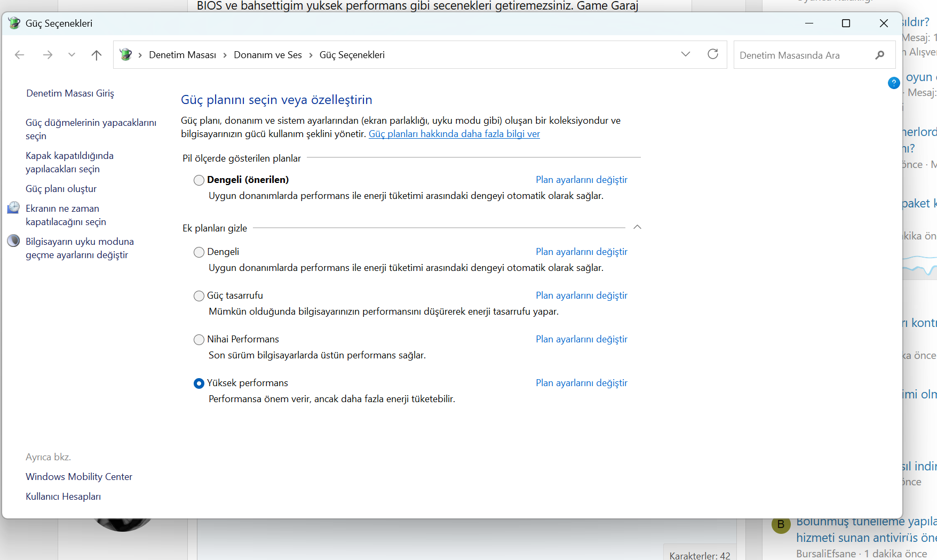Open Ekranın ne zaman kapatılacağını seçin
Screen dimensions: 937x560
tap(66, 215)
